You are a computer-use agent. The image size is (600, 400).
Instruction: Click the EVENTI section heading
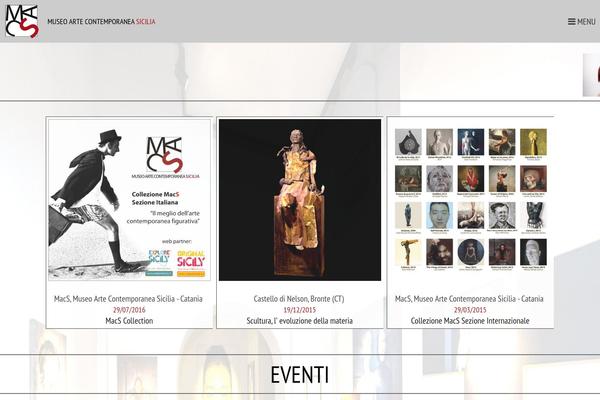[x=300, y=375]
